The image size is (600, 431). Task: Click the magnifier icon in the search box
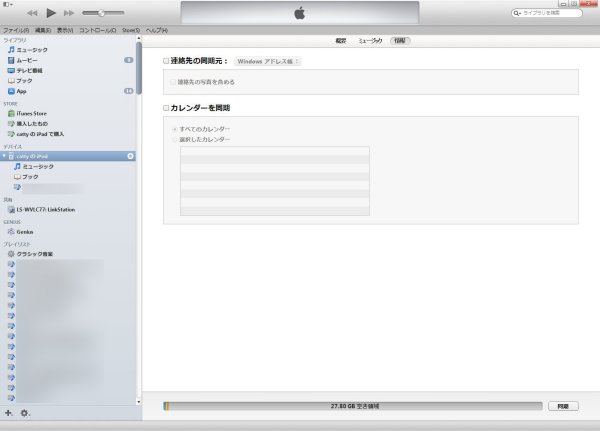coord(517,13)
